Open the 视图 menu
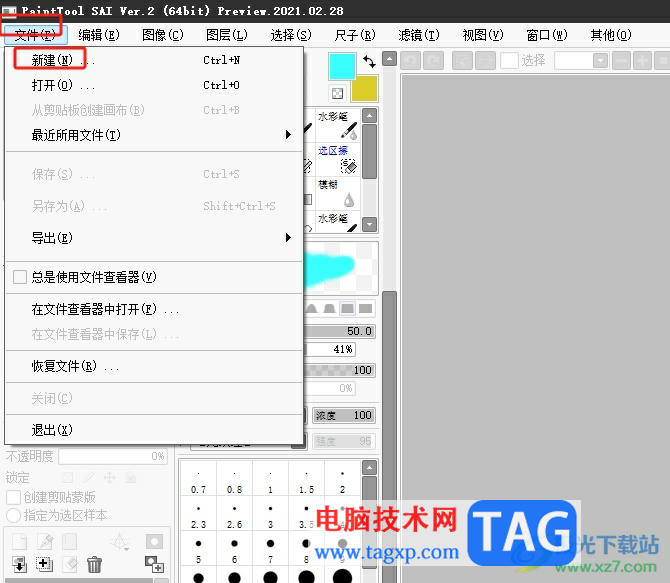This screenshot has height=583, width=670. (483, 35)
